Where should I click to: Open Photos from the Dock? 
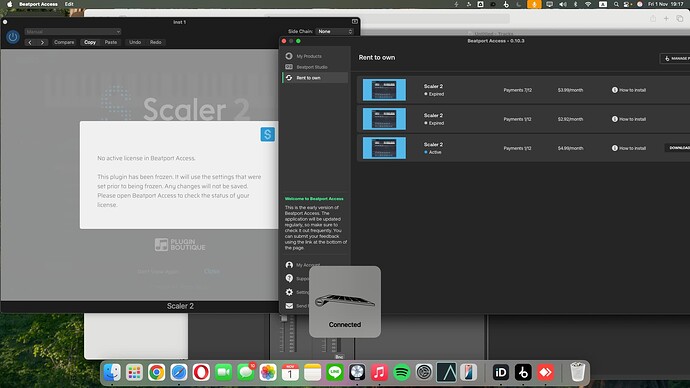(x=268, y=373)
